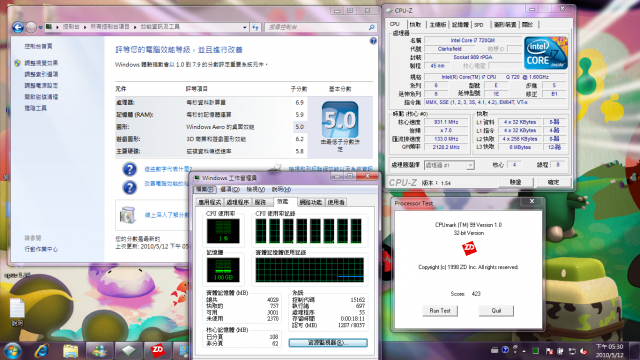640x360 pixels.
Task: Launch Internet Explorer from the taskbar
Action: pyautogui.click(x=42, y=351)
